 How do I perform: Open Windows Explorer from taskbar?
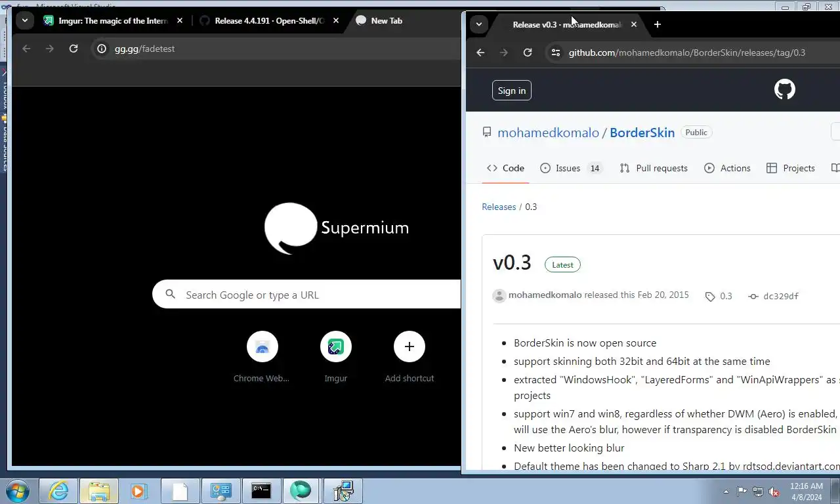pos(99,491)
